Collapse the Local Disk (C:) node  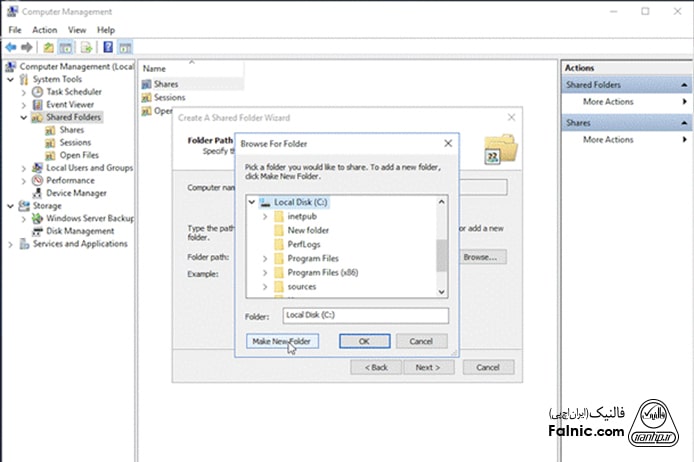pos(252,202)
